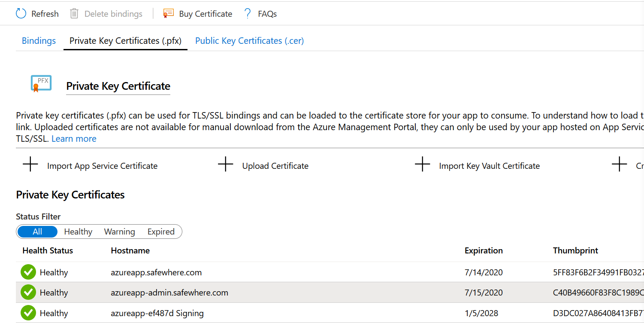The height and width of the screenshot is (323, 644).
Task: Open Private Key Certificates (.pfx) tab
Action: tap(125, 41)
